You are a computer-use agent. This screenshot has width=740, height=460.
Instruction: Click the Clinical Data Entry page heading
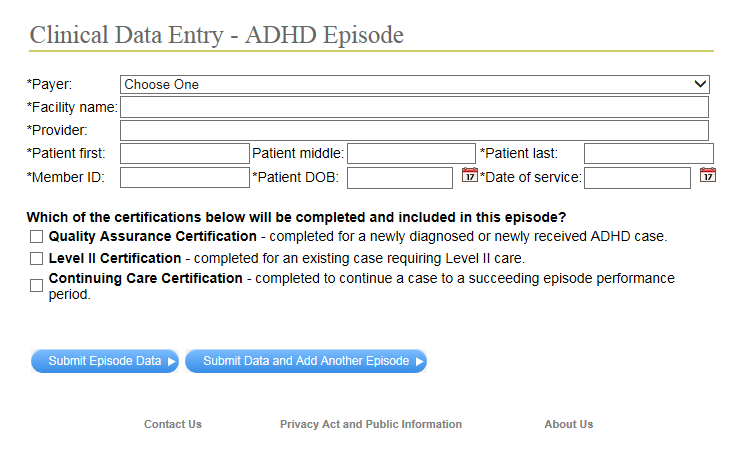[x=217, y=35]
